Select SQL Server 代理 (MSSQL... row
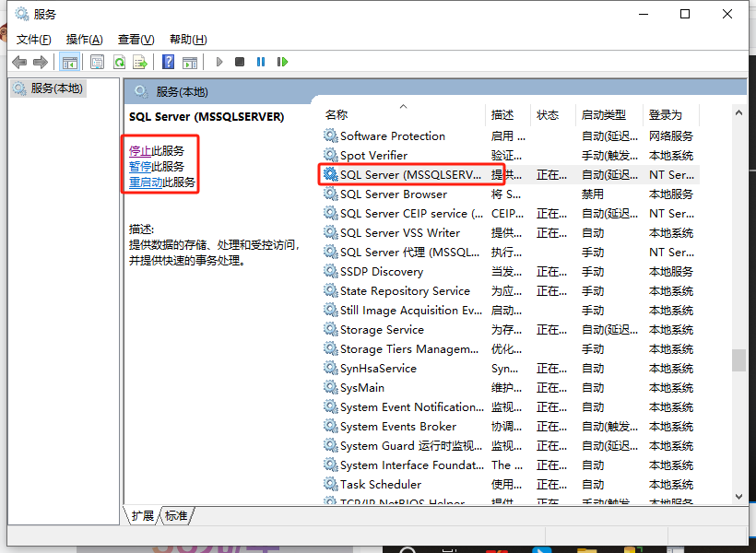Screen dimensions: 756x553 click(509, 252)
